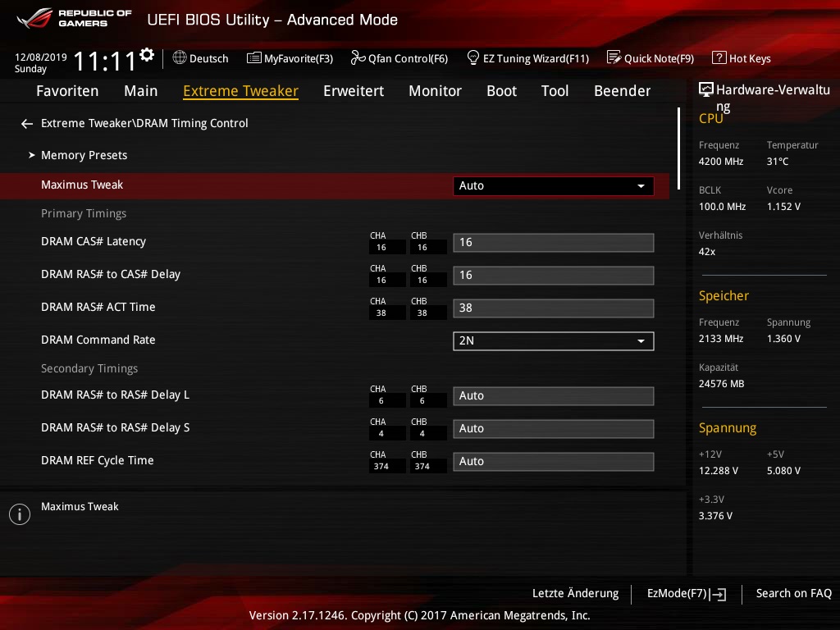The height and width of the screenshot is (630, 840).
Task: Click the Primary Timings heading
Action: 84,214
